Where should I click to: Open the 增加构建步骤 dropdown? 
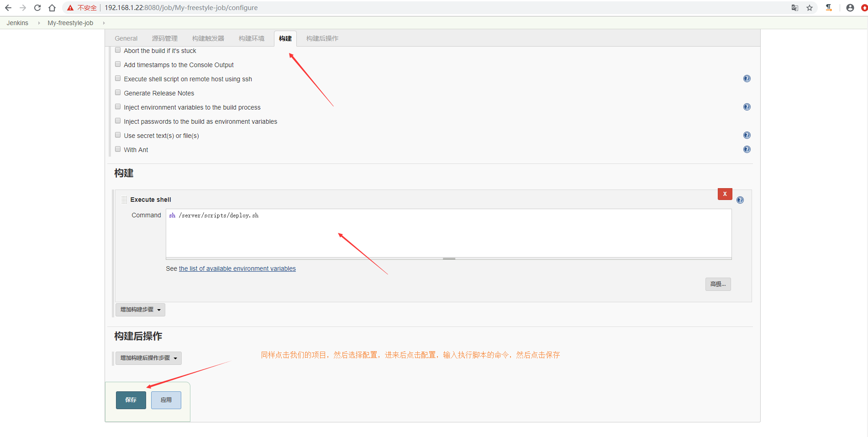coord(140,310)
